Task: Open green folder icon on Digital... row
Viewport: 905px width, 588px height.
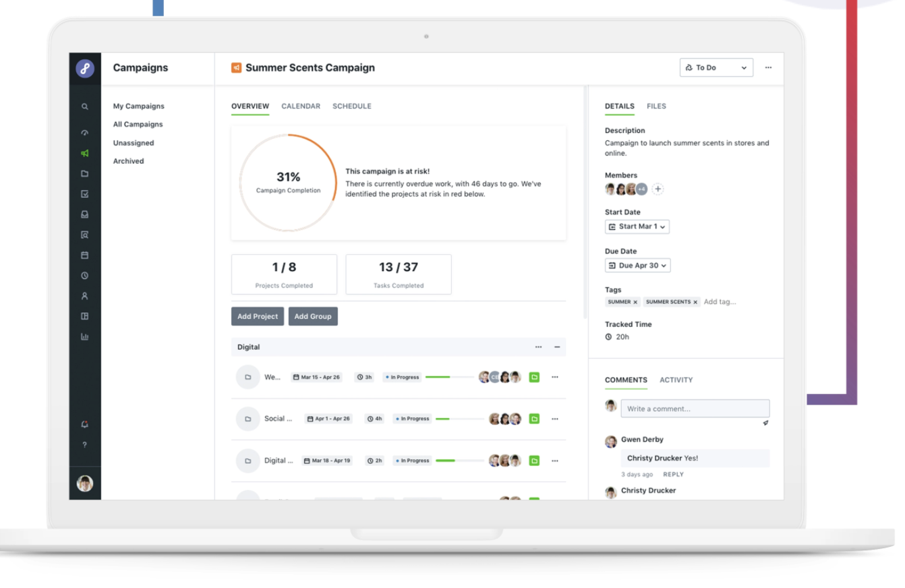Action: click(x=534, y=461)
